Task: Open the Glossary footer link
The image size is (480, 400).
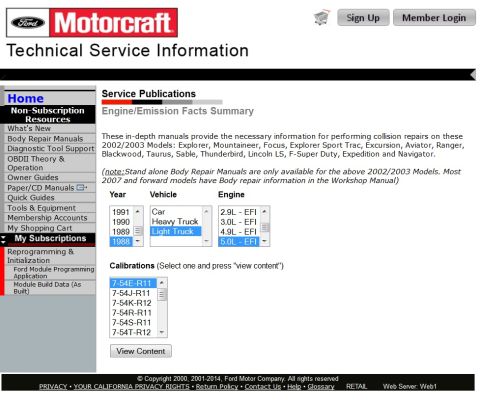Action: coord(321,387)
